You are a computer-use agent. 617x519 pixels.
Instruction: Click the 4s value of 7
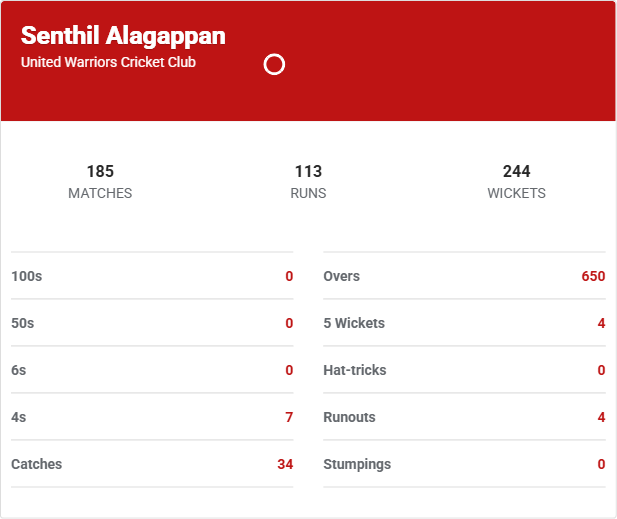(289, 417)
